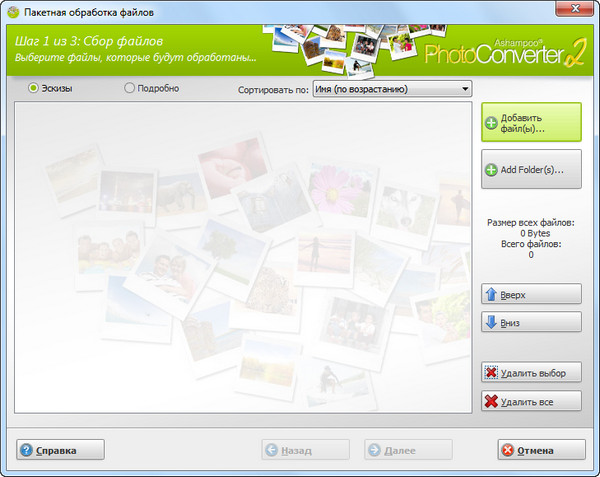
Task: Click the app icon in the title bar
Action: 13,12
